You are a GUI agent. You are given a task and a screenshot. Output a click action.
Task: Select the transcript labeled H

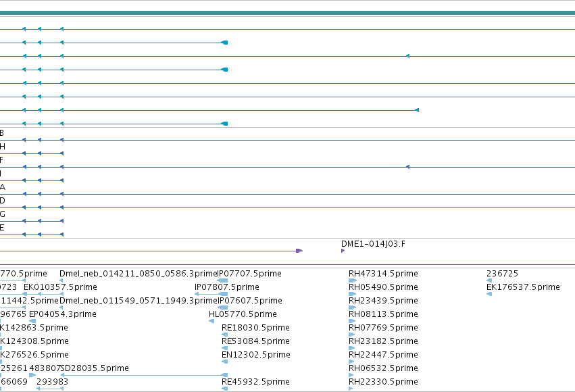coord(32,153)
